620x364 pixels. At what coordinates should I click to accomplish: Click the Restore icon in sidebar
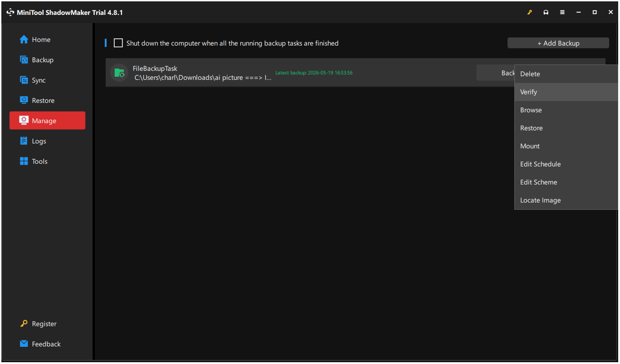click(24, 101)
